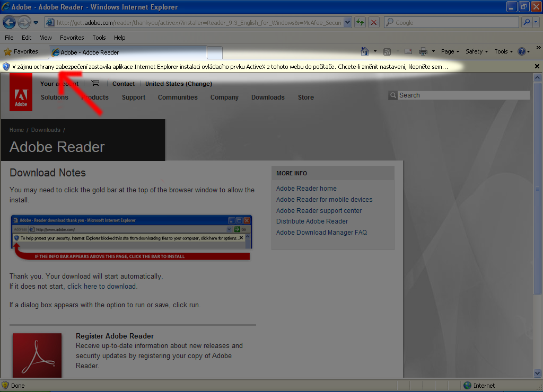Expand the command bar overflow chevron
The width and height of the screenshot is (543, 392).
pyautogui.click(x=538, y=47)
